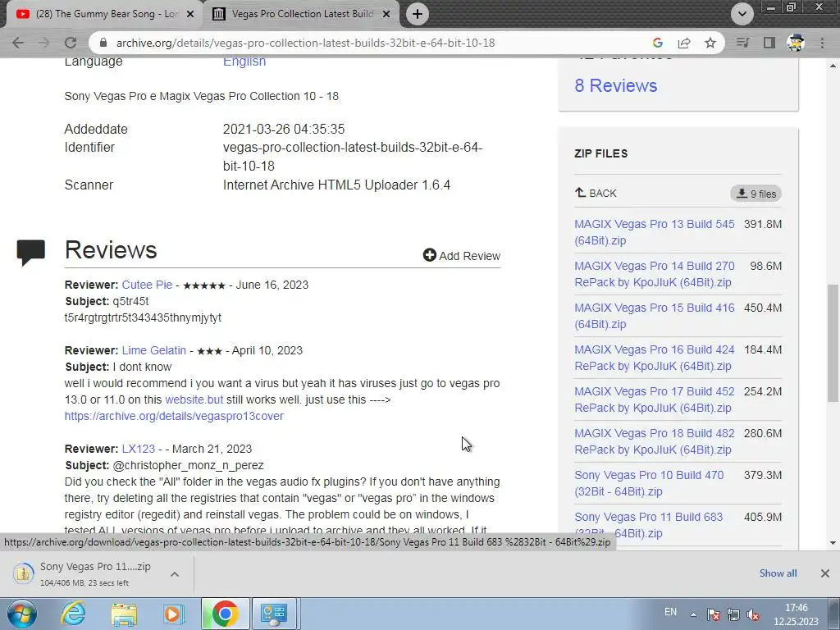Switch to Vegas Pro Collection tab
The image size is (840, 630).
tap(303, 14)
